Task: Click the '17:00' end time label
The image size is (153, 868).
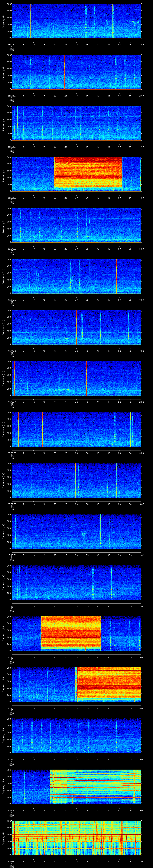Action: point(141,861)
